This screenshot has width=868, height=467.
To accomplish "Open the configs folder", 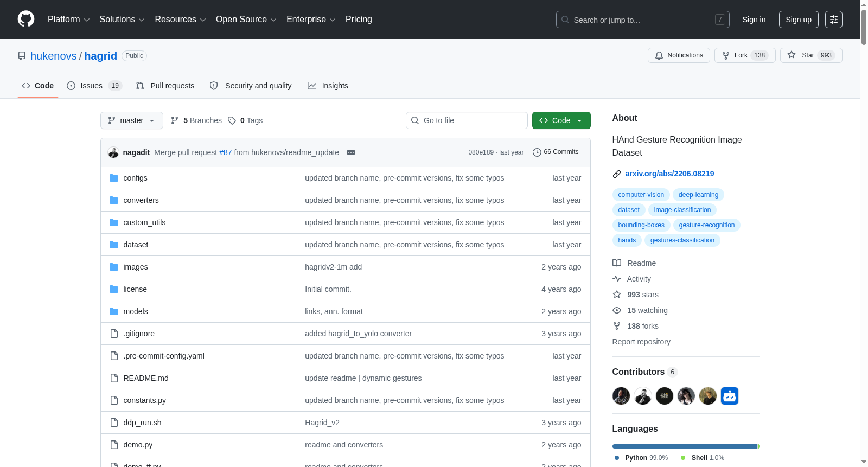I will (x=135, y=178).
